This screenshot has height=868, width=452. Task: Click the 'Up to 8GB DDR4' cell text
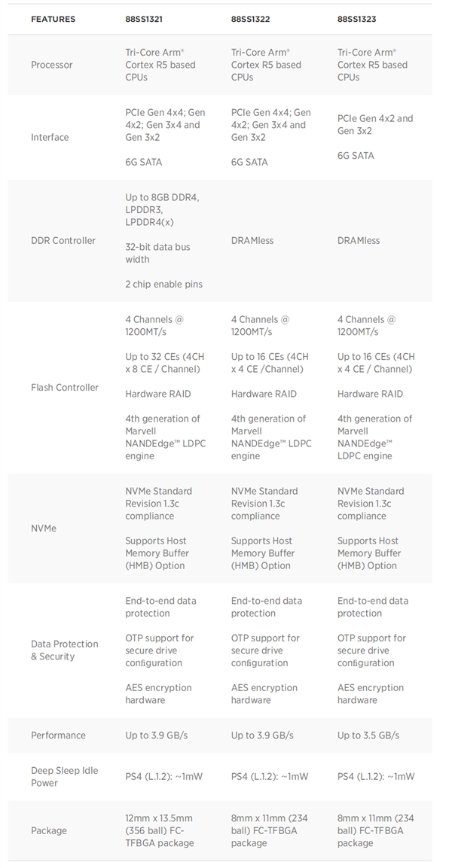pos(162,197)
